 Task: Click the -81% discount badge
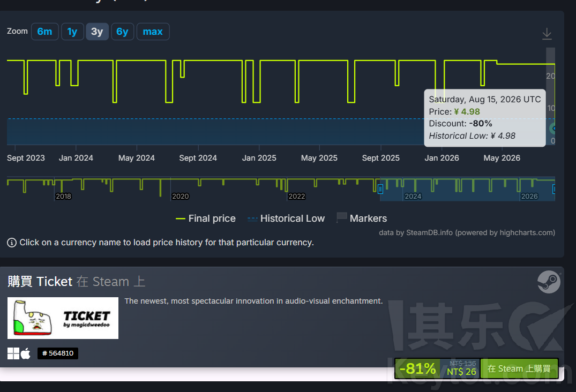coord(418,368)
